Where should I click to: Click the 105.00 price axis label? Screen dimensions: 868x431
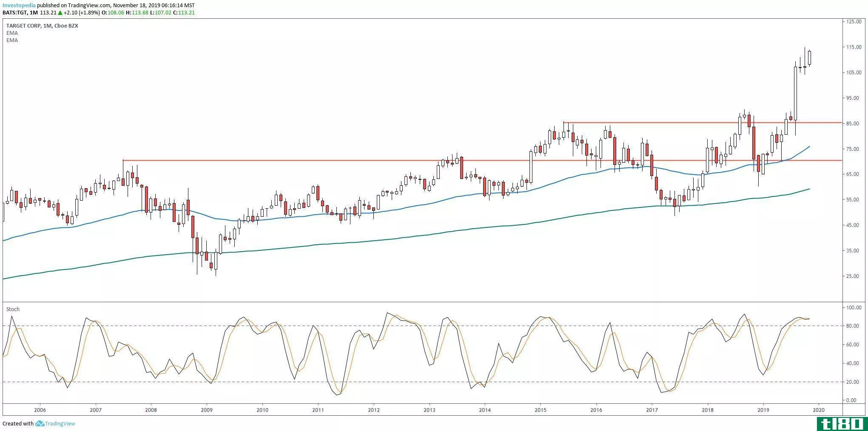(x=854, y=72)
